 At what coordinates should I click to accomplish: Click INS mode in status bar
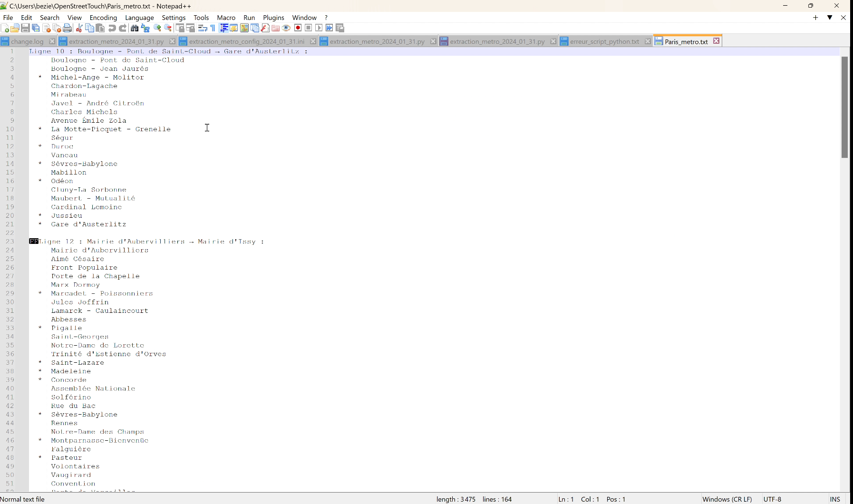point(835,499)
